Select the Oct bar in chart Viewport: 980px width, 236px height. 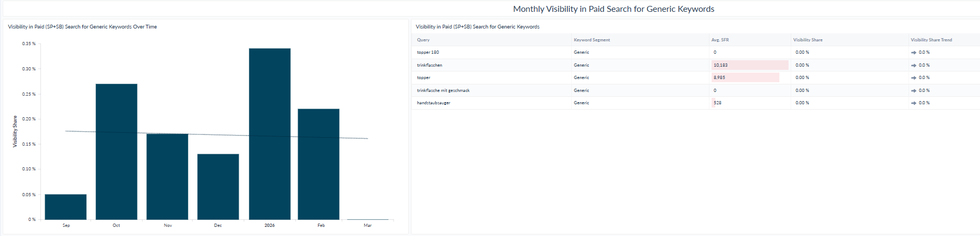pos(116,152)
